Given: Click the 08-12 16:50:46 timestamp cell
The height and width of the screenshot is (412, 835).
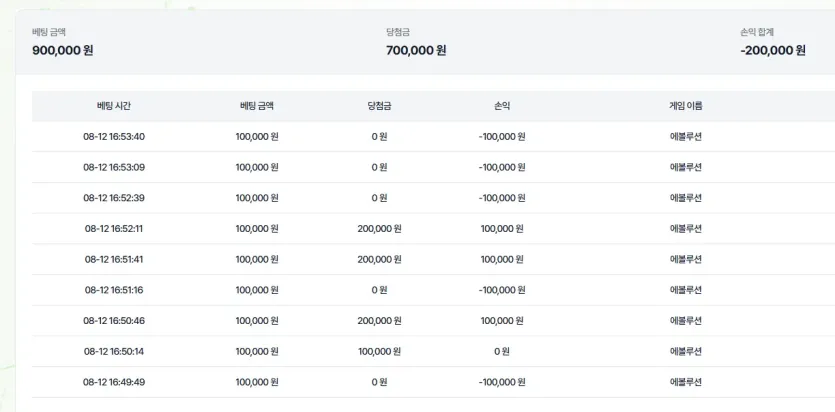Looking at the screenshot, I should click(114, 321).
